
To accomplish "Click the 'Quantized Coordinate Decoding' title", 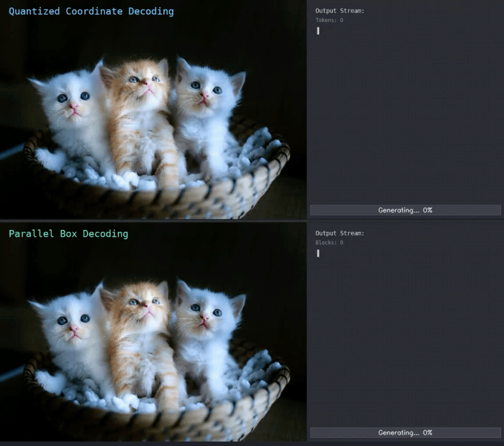I will point(91,11).
